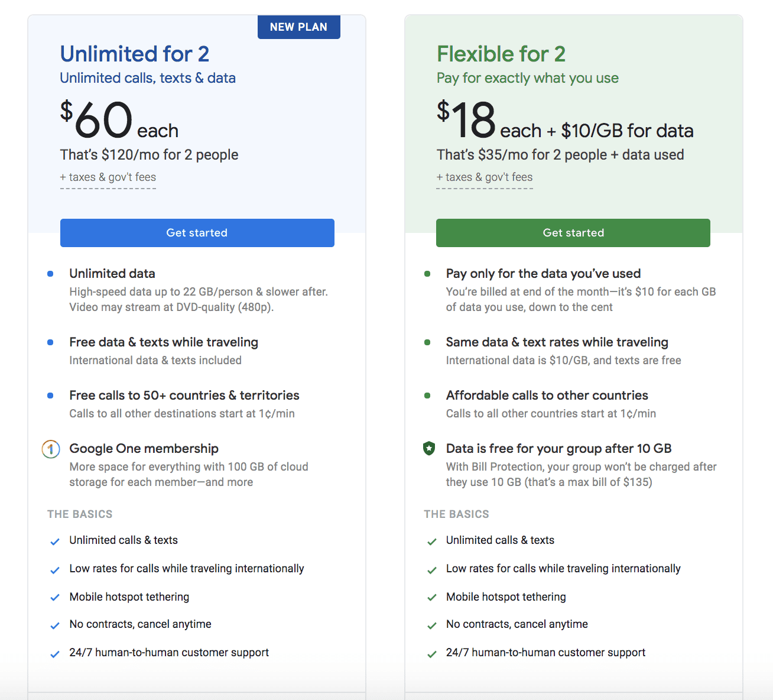Click the checkmark next to No contracts, cancel anytime
Viewport: 773px width, 700px height.
(x=54, y=626)
